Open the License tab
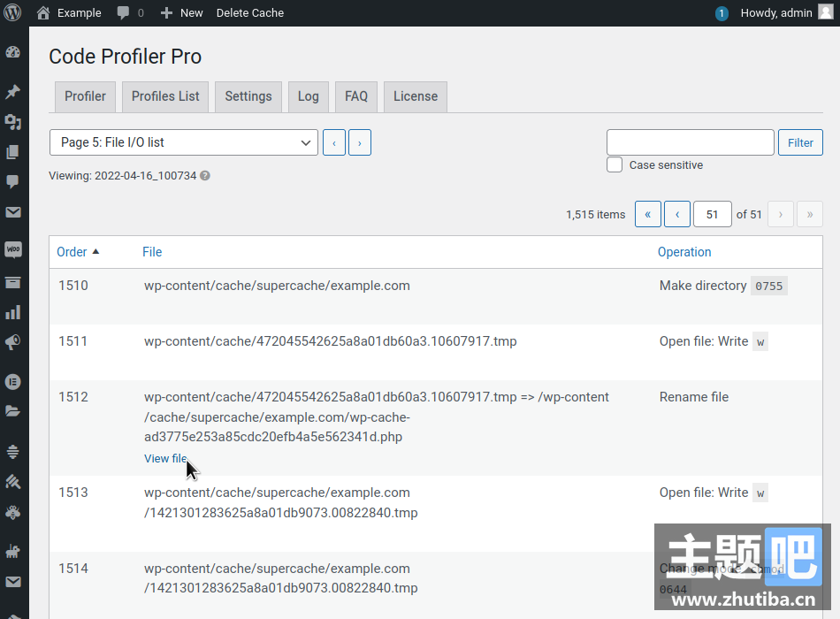 416,96
